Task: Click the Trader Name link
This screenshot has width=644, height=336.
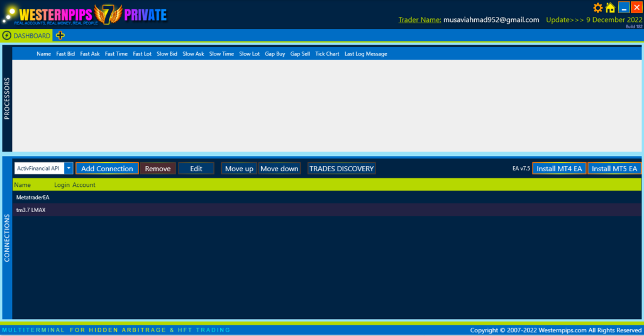Action: click(x=419, y=20)
